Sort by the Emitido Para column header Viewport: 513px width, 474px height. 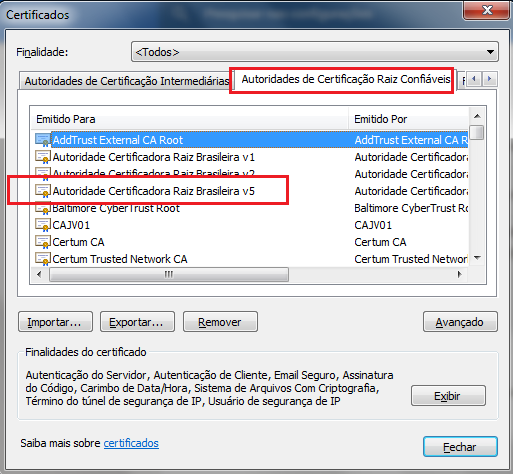(x=189, y=119)
